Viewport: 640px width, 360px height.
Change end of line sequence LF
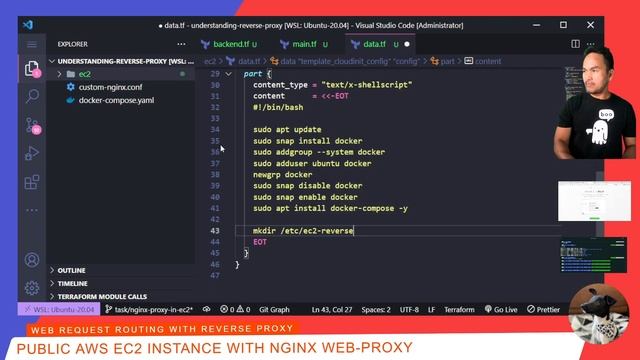431,309
